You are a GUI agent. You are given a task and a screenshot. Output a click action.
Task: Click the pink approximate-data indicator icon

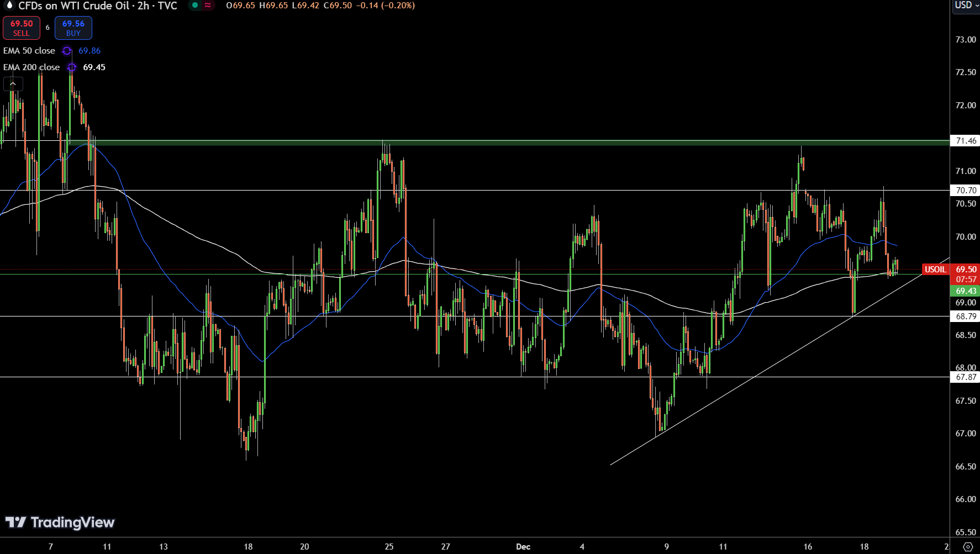click(x=208, y=6)
